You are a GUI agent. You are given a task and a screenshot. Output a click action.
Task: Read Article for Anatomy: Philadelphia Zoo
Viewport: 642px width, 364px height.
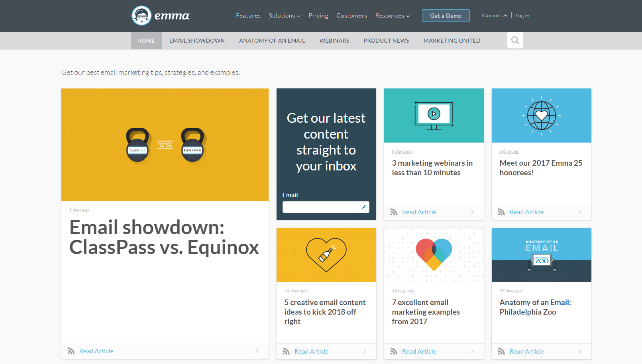tap(527, 351)
